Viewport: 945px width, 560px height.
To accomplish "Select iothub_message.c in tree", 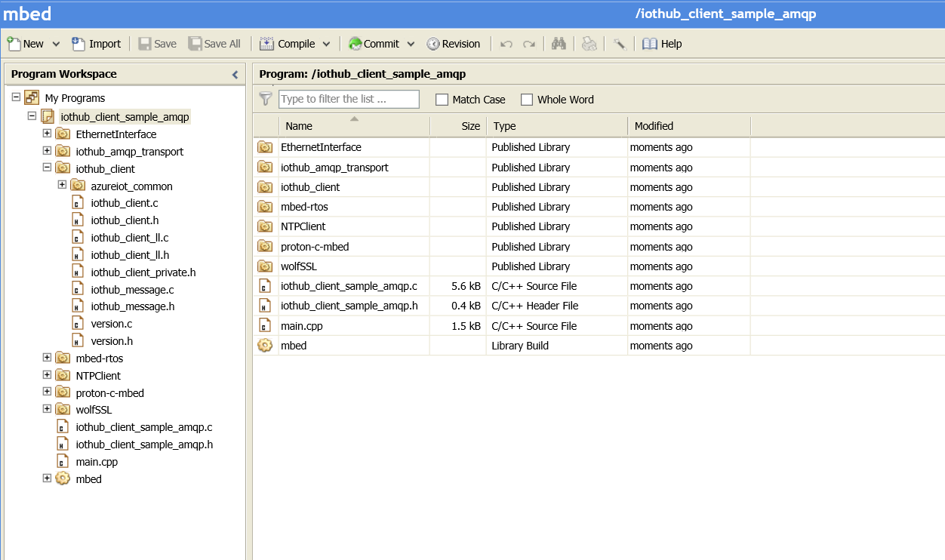I will coord(132,290).
